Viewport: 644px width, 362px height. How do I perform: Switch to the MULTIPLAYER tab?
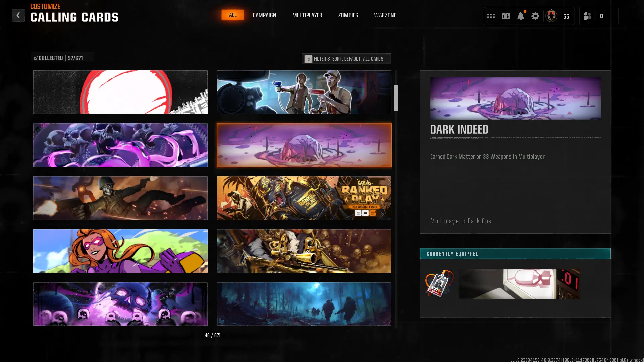tap(307, 15)
